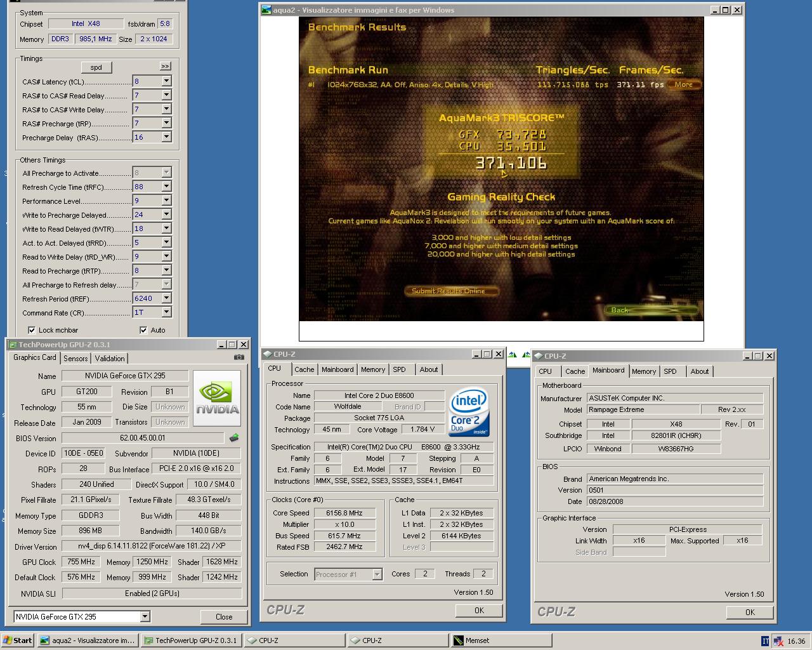The width and height of the screenshot is (812, 650).
Task: Switch to TechPowerUp GPU-Z taskbar button
Action: coord(191,640)
